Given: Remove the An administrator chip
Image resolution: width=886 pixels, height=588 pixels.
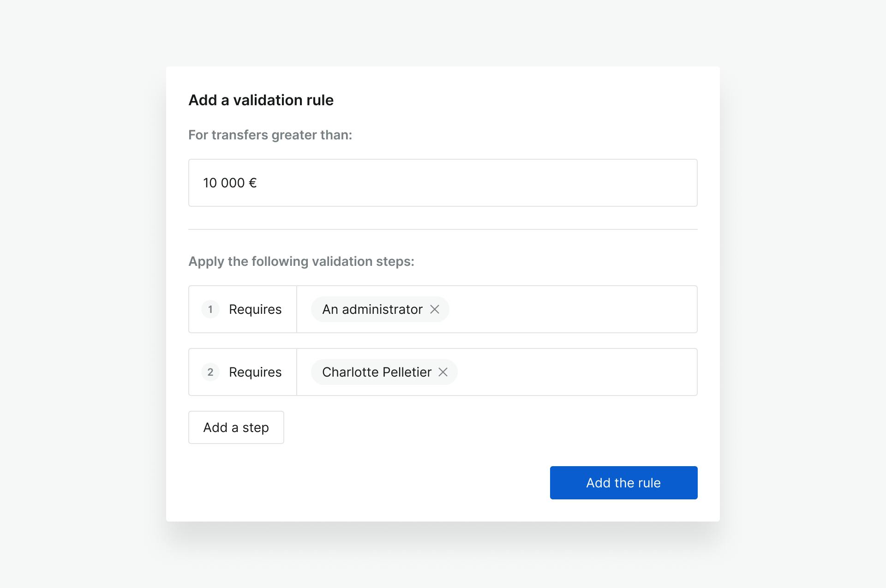Looking at the screenshot, I should click(x=435, y=309).
